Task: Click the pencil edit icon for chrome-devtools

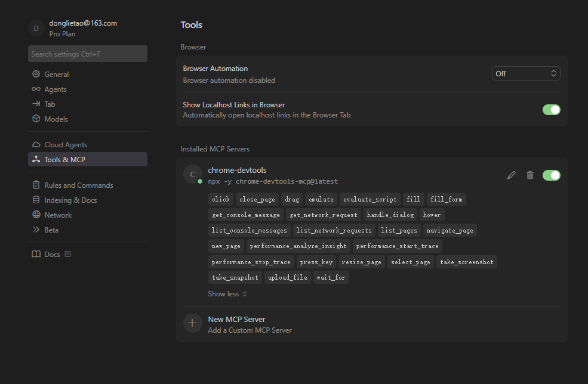Action: (511, 175)
